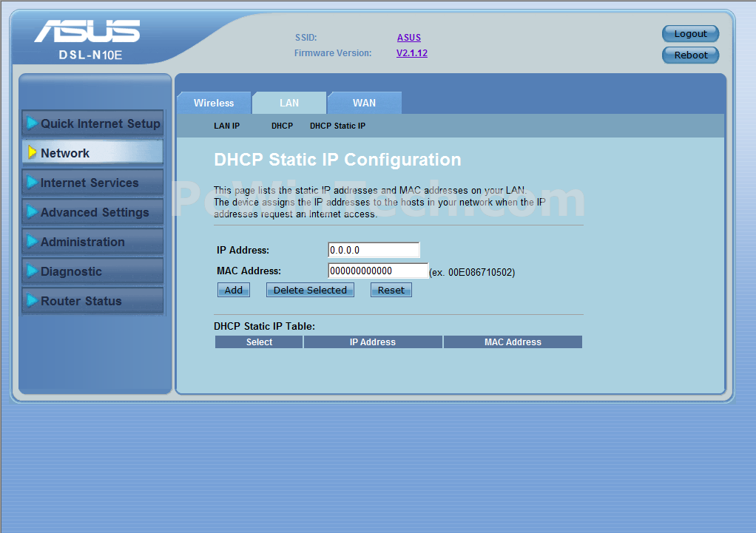Open Advanced Settings menu
Viewport: 756px width, 533px height.
pyautogui.click(x=92, y=212)
